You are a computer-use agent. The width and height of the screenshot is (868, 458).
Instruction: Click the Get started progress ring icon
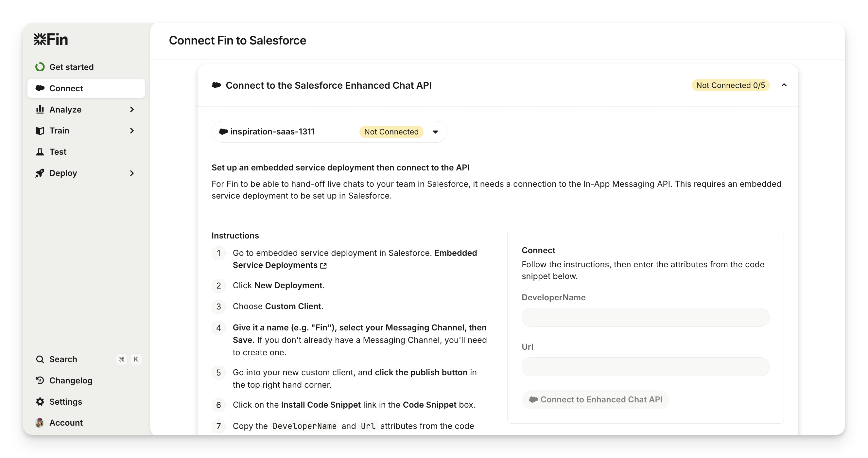click(x=40, y=67)
